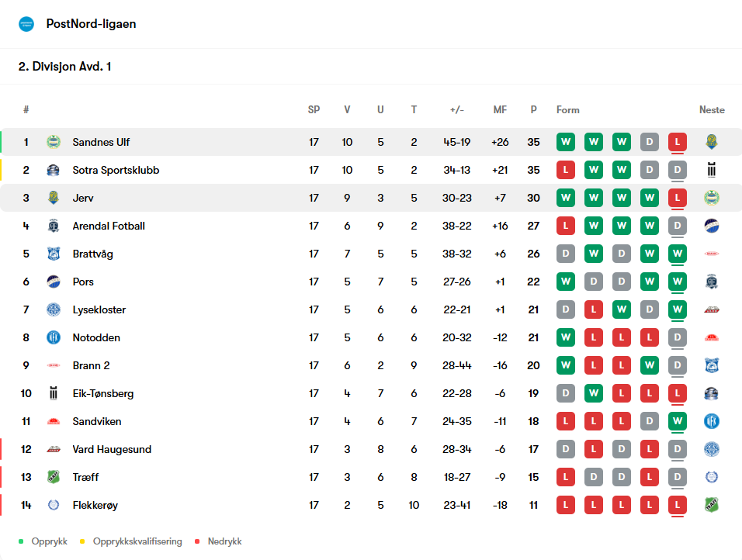Screen dimensions: 742x560
Task: Select the Vard Haugesund team name
Action: tap(112, 449)
